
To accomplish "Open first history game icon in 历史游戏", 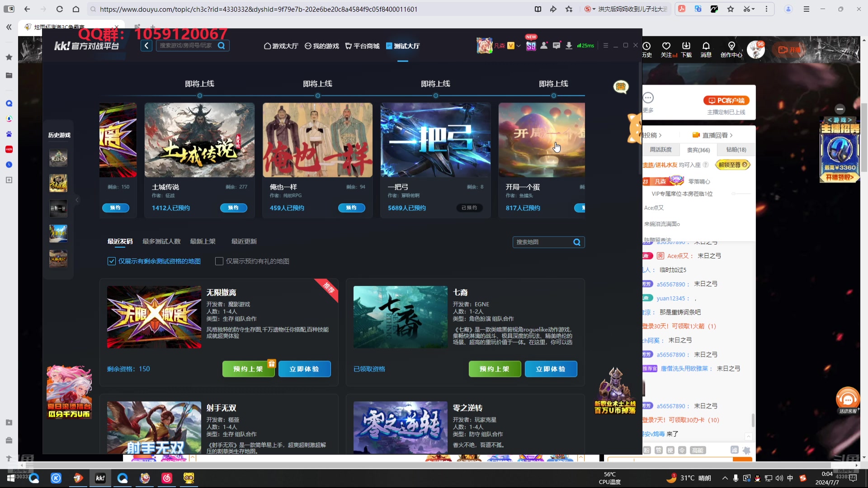I will coord(58,158).
